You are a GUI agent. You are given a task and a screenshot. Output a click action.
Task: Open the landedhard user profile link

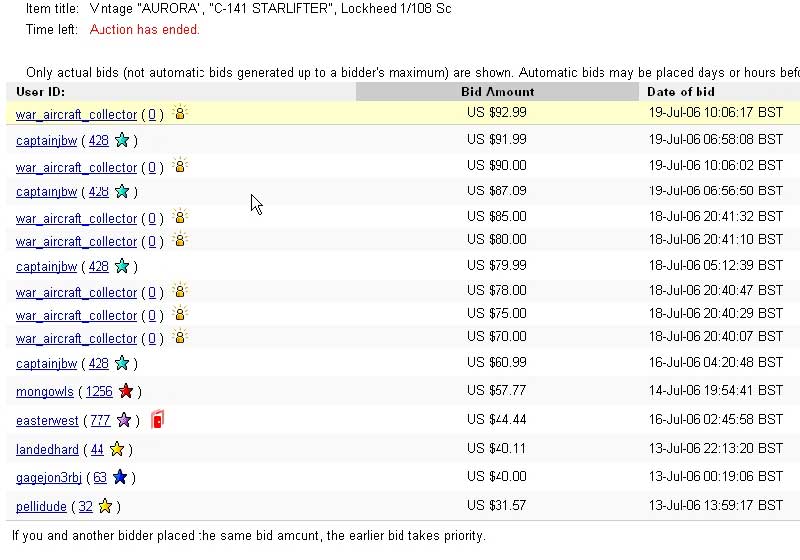click(x=47, y=450)
